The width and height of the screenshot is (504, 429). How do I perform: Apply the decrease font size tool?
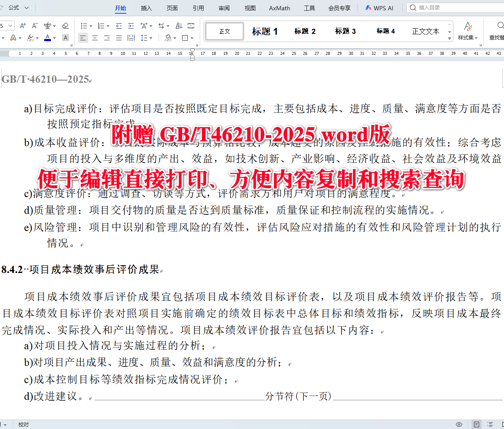(34, 25)
